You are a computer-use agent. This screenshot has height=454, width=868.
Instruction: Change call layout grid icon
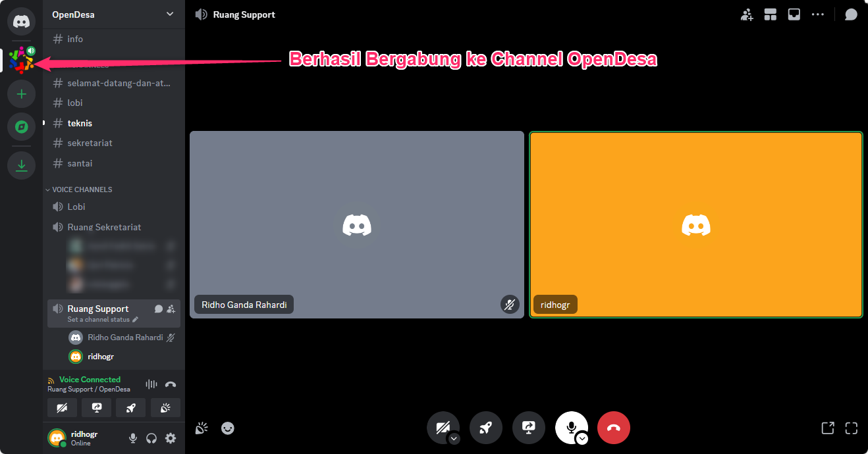pyautogui.click(x=771, y=14)
